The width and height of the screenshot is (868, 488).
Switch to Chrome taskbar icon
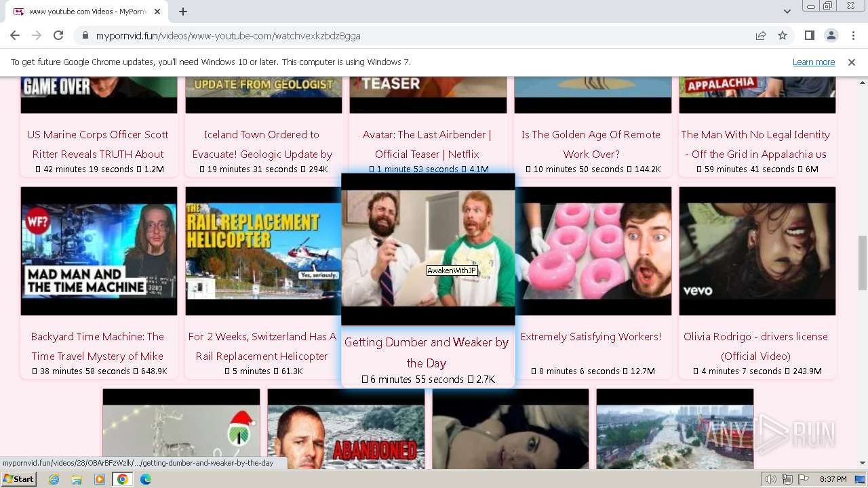click(x=122, y=479)
